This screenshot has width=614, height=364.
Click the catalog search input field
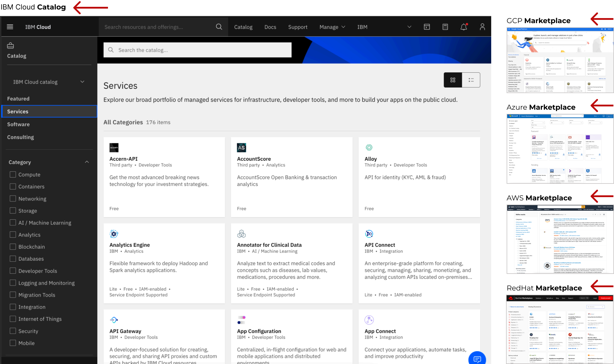click(x=197, y=50)
